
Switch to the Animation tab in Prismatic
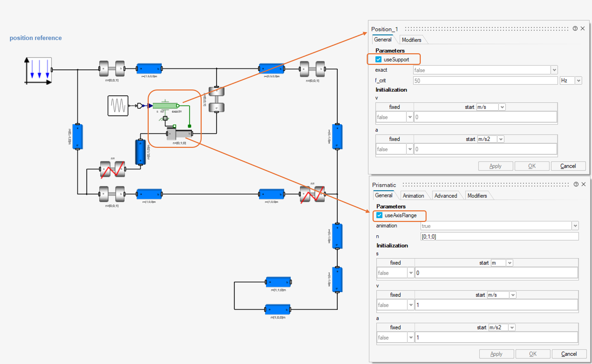413,196
